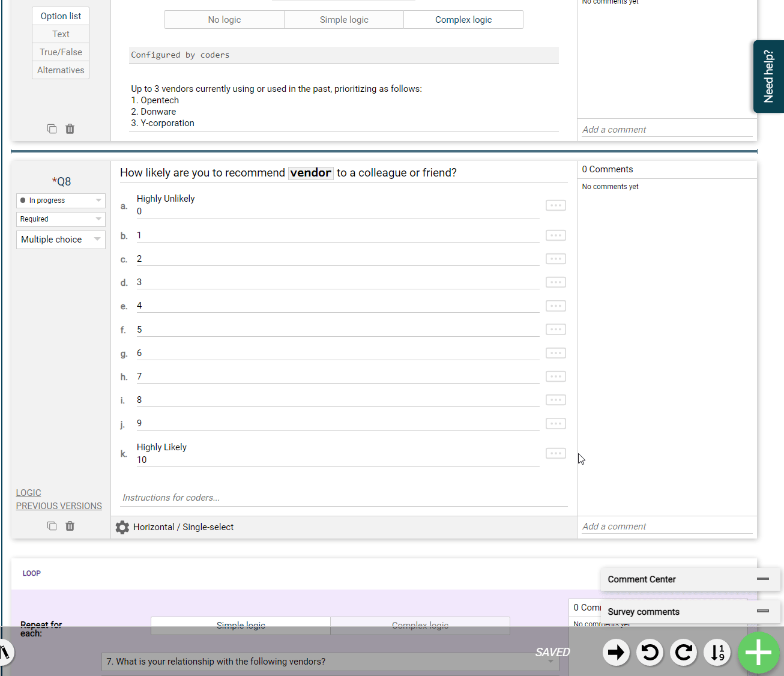The height and width of the screenshot is (676, 784).
Task: Duplicate question Q8 with the copy icon
Action: coord(52,526)
